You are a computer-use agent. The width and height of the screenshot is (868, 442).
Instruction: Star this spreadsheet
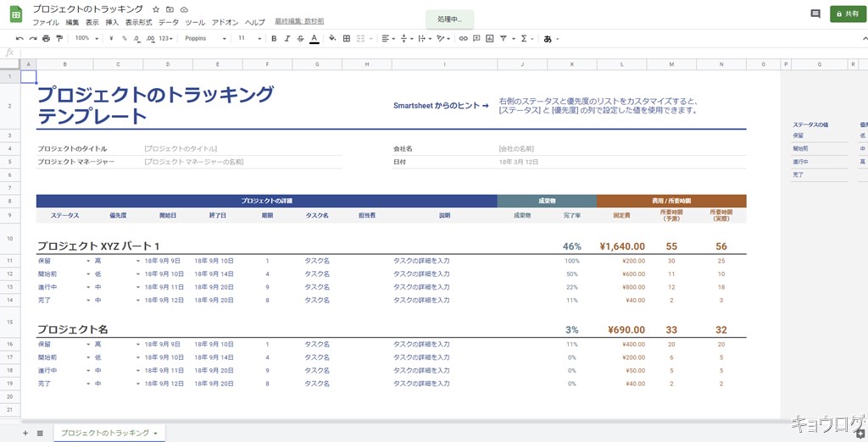coord(156,9)
